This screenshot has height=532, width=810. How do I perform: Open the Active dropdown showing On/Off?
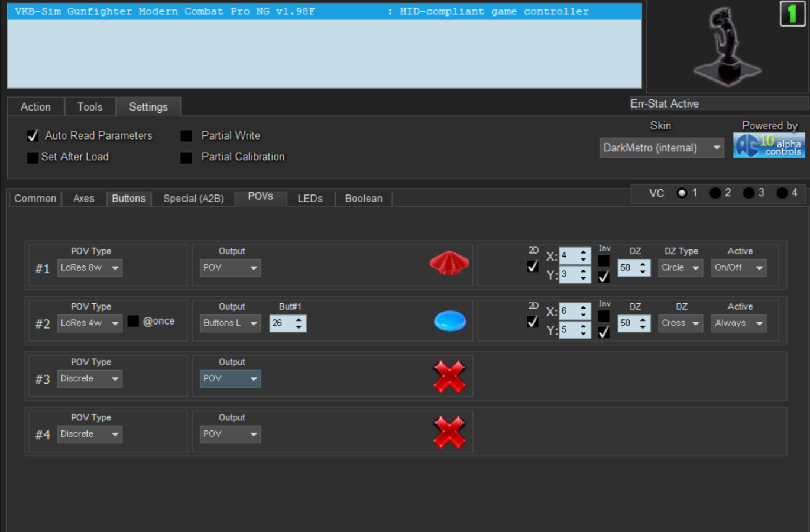(x=739, y=268)
